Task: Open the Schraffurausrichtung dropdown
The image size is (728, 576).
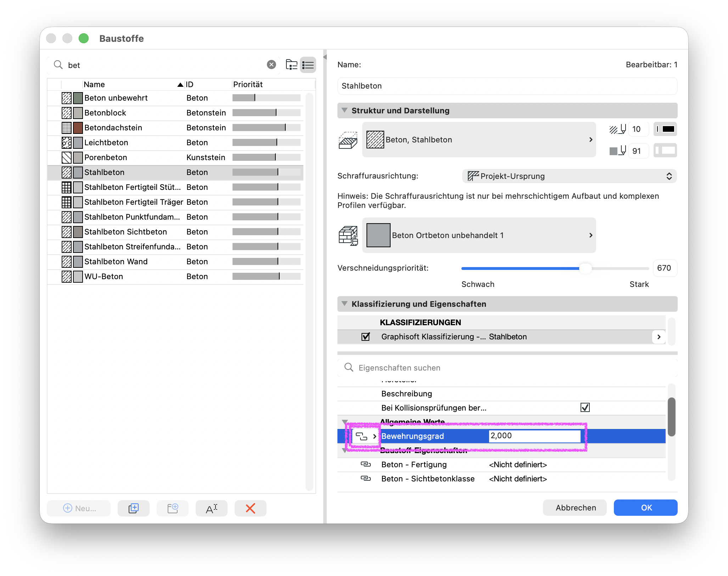Action: pyautogui.click(x=570, y=176)
